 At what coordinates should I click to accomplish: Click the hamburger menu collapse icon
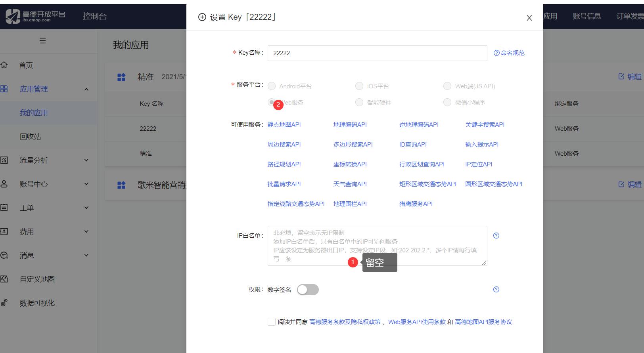pyautogui.click(x=42, y=41)
